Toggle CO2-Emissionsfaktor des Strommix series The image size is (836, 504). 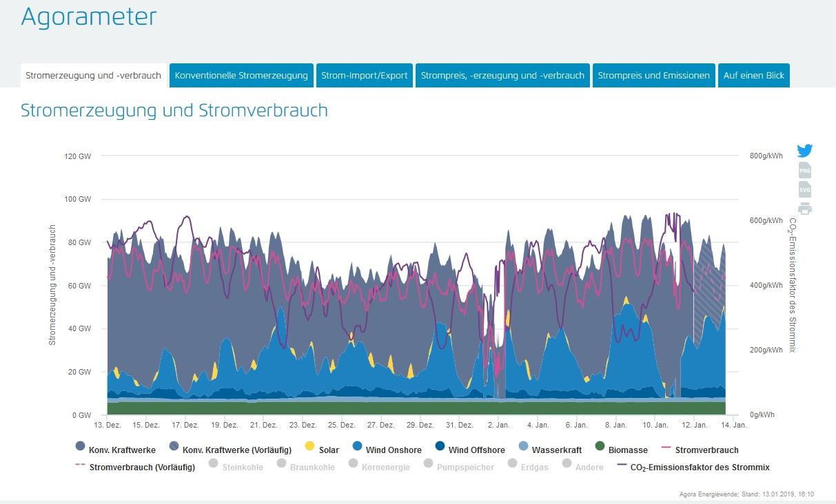pos(693,467)
